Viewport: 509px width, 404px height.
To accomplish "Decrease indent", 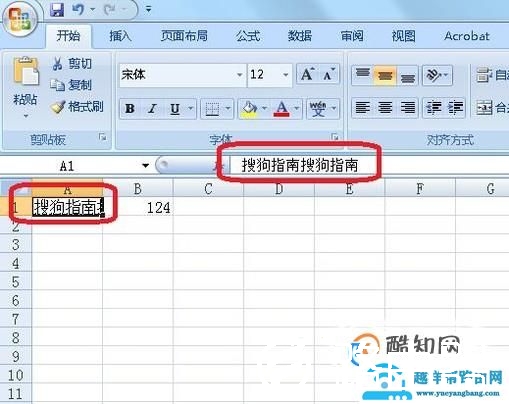I will point(433,108).
